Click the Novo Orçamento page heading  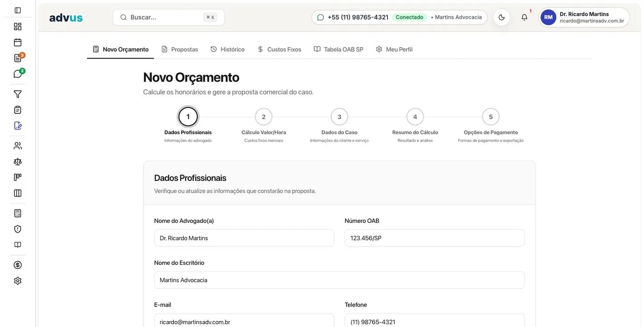point(191,77)
